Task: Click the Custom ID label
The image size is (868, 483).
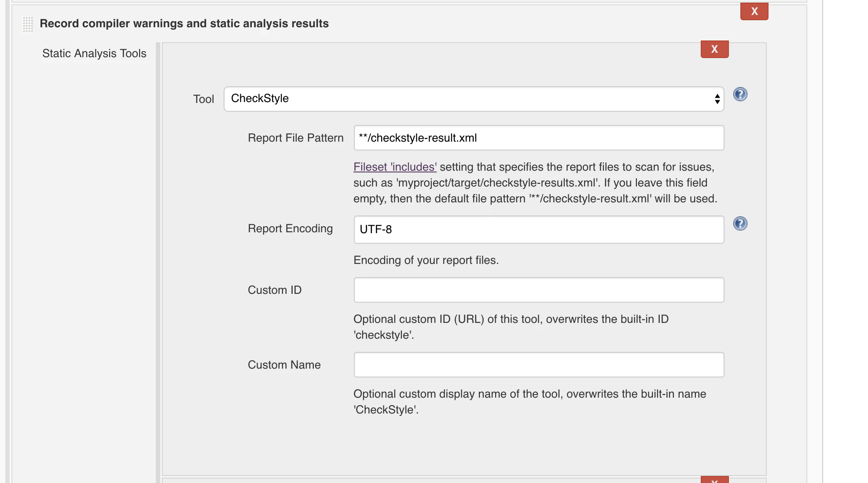Action: point(274,290)
